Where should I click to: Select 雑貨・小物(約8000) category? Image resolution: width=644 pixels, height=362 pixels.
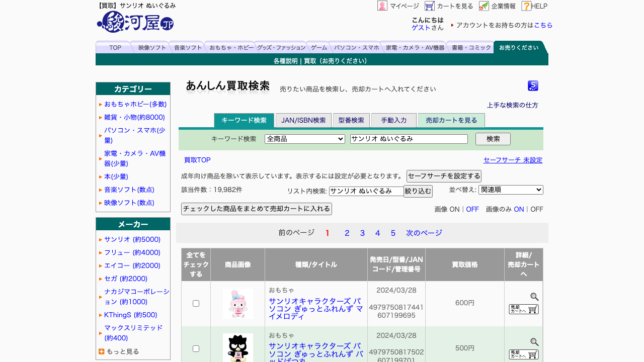(134, 117)
